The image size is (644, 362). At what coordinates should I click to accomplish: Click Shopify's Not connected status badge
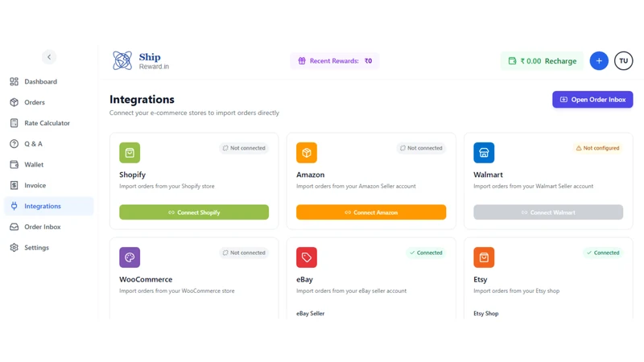(x=244, y=148)
